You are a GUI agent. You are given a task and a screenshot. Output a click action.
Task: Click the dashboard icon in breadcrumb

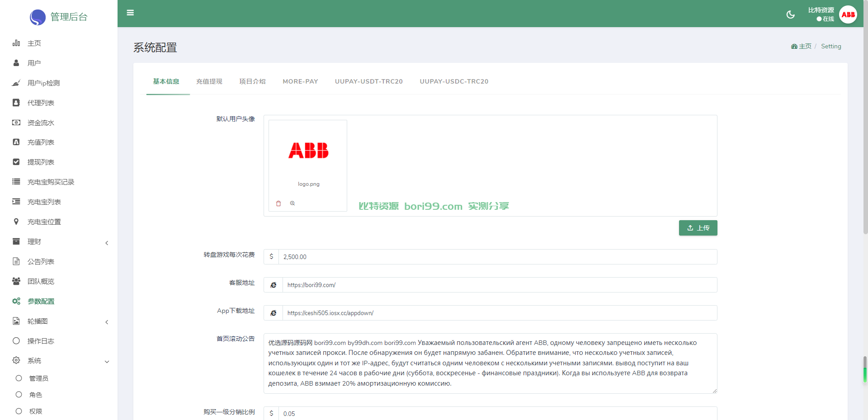pyautogui.click(x=794, y=47)
